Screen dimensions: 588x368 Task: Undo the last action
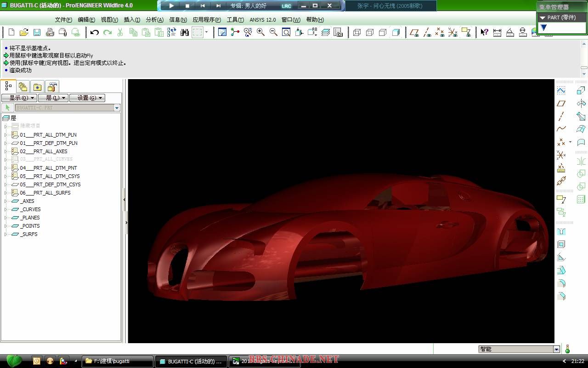pos(95,32)
